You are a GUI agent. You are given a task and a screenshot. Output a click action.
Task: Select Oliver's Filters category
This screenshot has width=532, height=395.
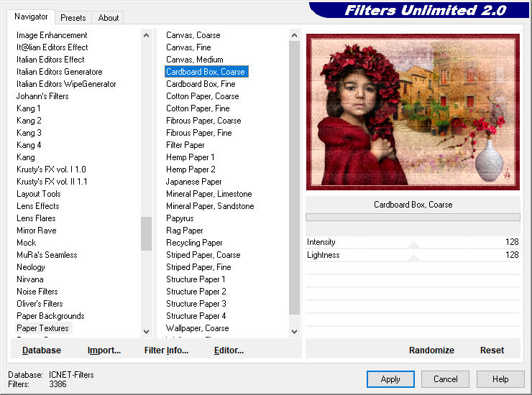click(40, 304)
